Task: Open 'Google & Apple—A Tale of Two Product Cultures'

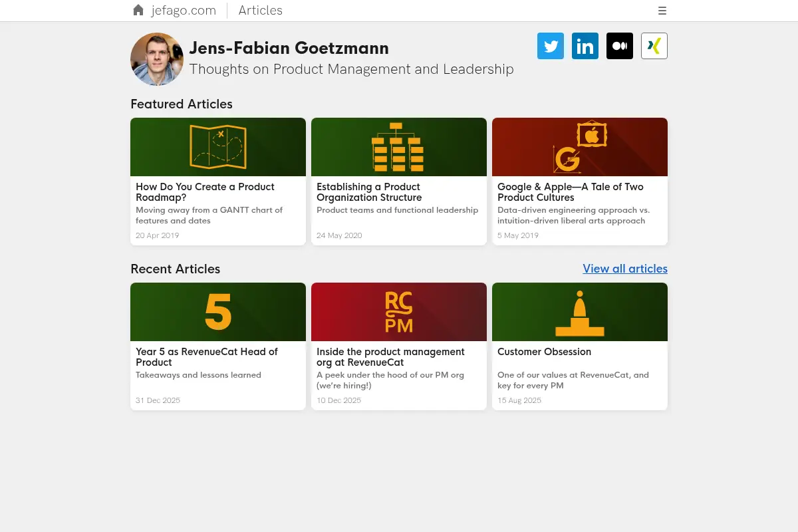Action: [x=571, y=192]
